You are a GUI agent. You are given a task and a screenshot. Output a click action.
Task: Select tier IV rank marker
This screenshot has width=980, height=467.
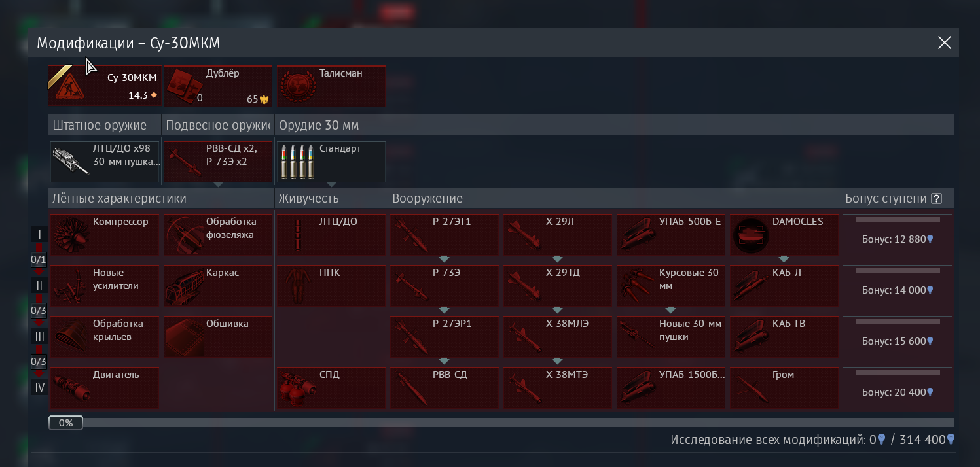[x=39, y=387]
